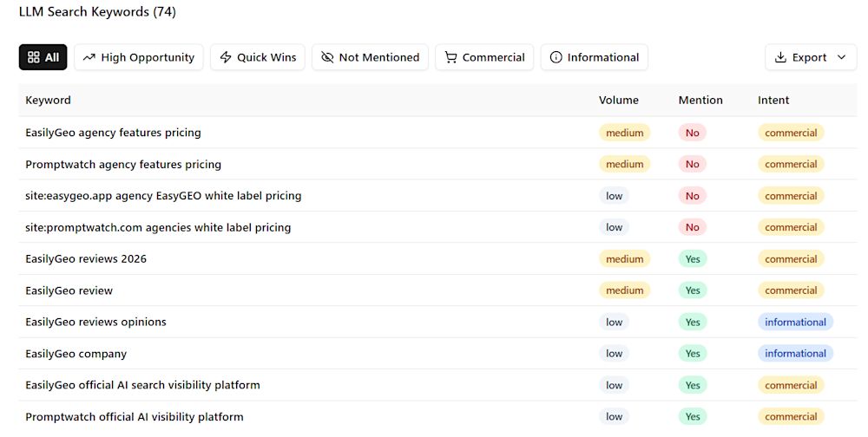Click No mention badge for site:easygeo.app row
Image resolution: width=868 pixels, height=437 pixels.
693,196
